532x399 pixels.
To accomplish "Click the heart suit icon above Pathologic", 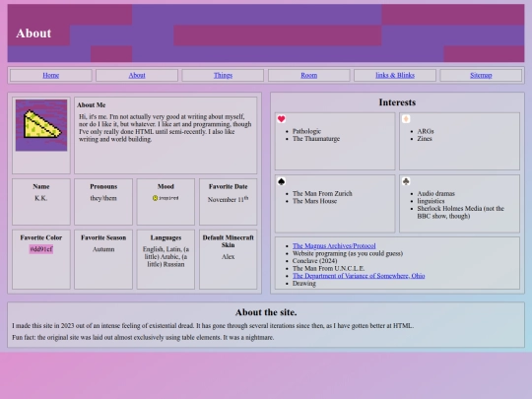I will [x=281, y=119].
